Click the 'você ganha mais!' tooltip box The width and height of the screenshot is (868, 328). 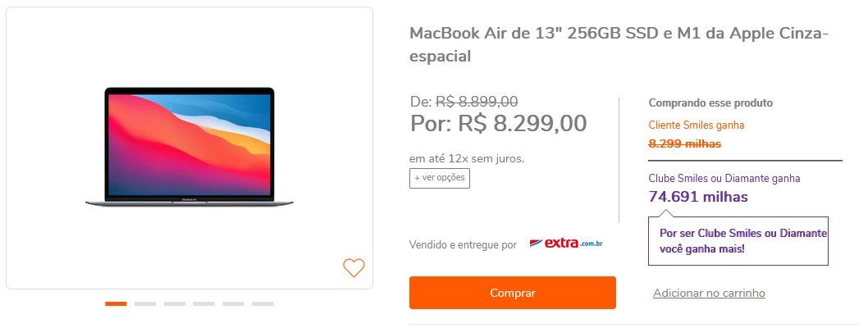(738, 241)
